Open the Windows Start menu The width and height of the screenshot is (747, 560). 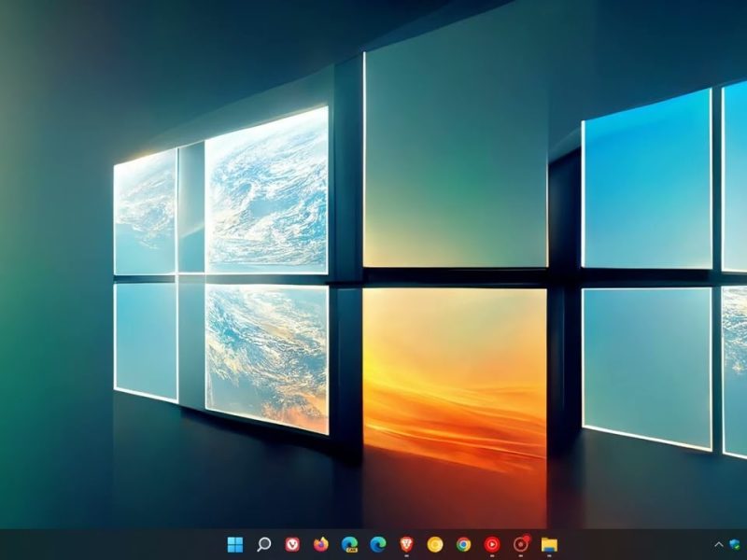pyautogui.click(x=235, y=544)
